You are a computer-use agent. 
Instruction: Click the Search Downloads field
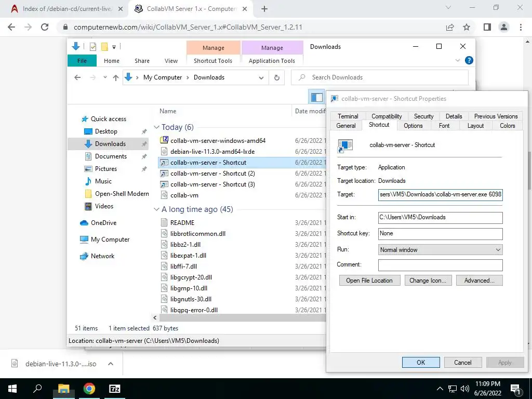point(380,77)
